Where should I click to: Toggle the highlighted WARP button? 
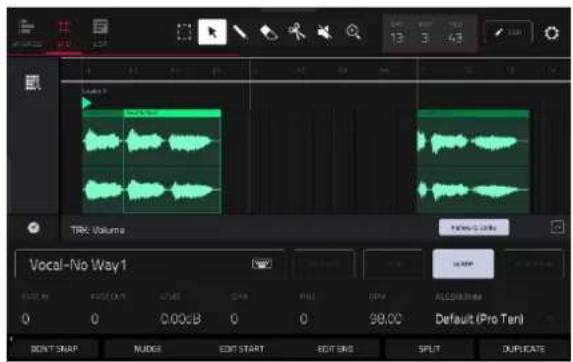[x=463, y=264]
